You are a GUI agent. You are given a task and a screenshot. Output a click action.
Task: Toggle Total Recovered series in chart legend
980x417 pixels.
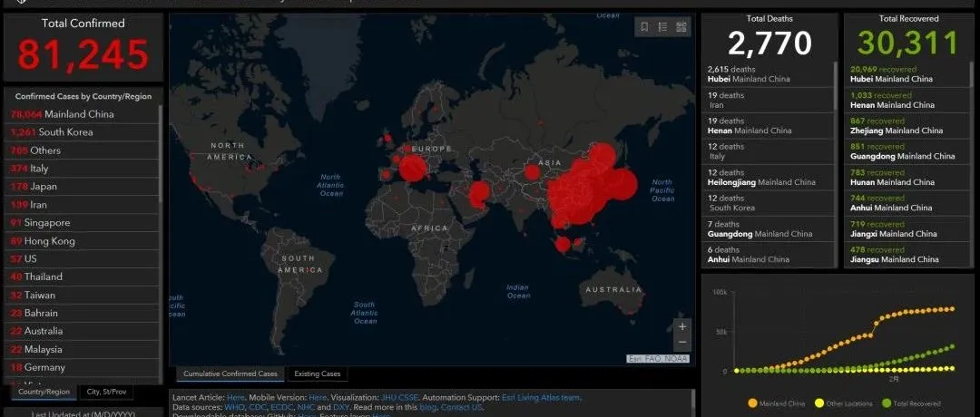pos(912,403)
